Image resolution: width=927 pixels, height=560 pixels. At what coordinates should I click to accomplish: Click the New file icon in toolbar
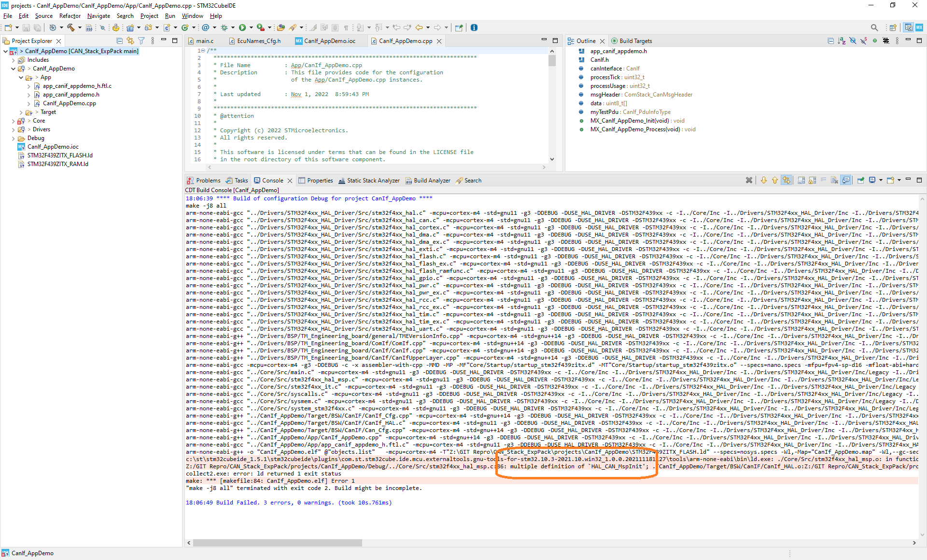(x=8, y=28)
